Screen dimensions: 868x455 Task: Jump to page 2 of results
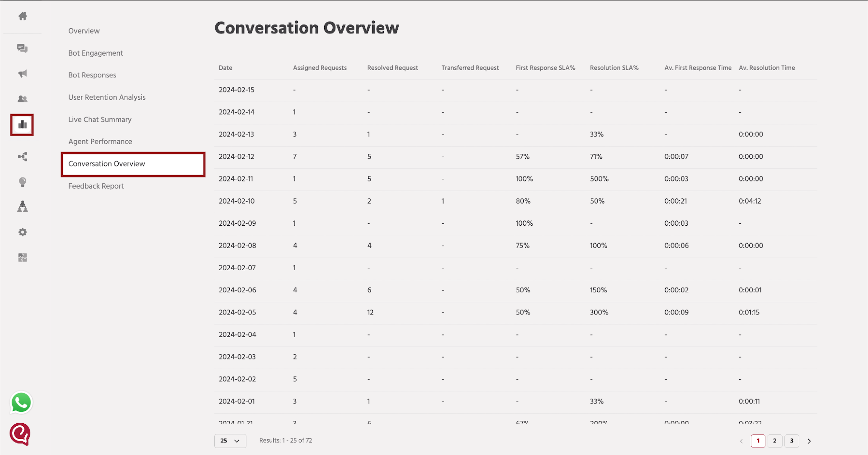point(775,441)
